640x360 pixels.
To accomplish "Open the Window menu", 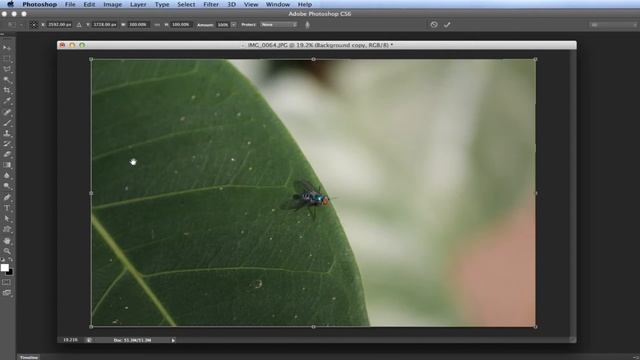I will coord(278,4).
